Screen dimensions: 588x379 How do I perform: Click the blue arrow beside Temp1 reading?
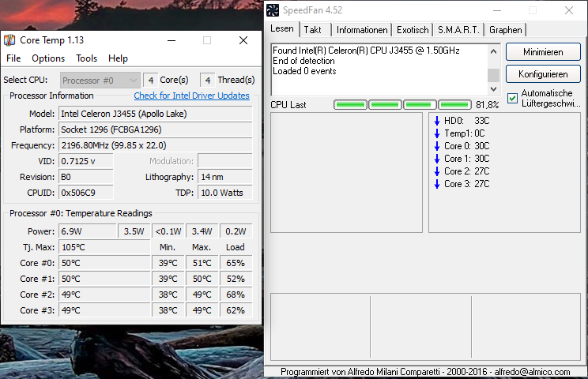pos(437,133)
